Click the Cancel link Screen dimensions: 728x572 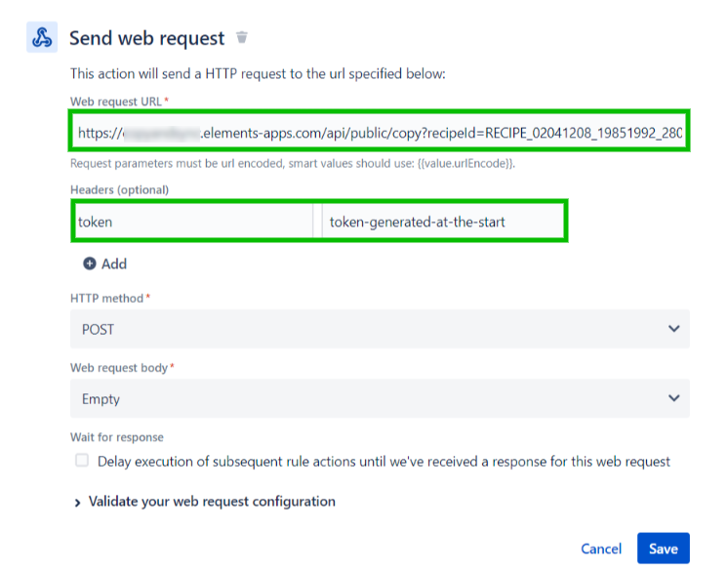click(x=601, y=549)
